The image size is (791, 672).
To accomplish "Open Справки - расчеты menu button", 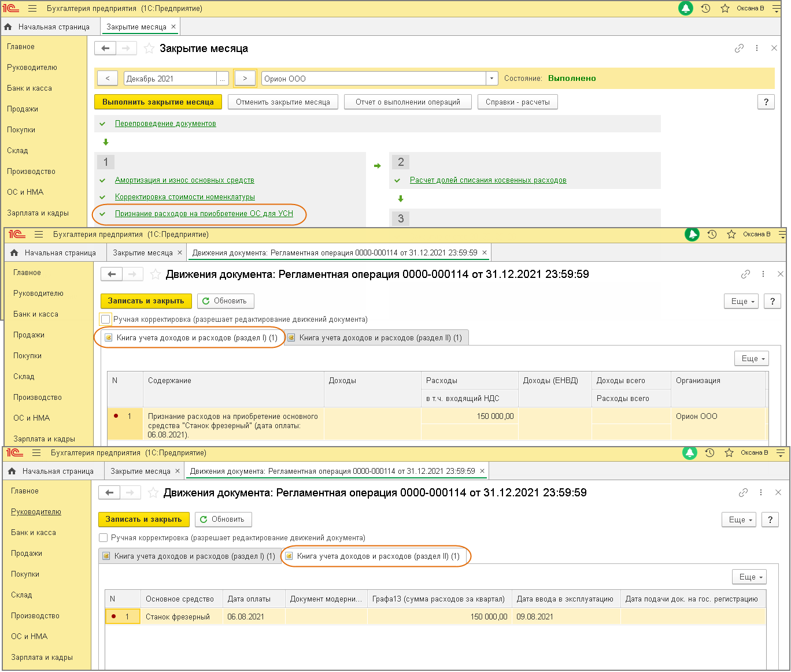I will [x=518, y=102].
